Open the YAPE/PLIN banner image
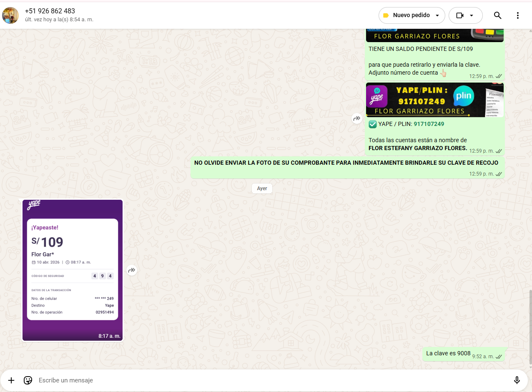 click(434, 100)
